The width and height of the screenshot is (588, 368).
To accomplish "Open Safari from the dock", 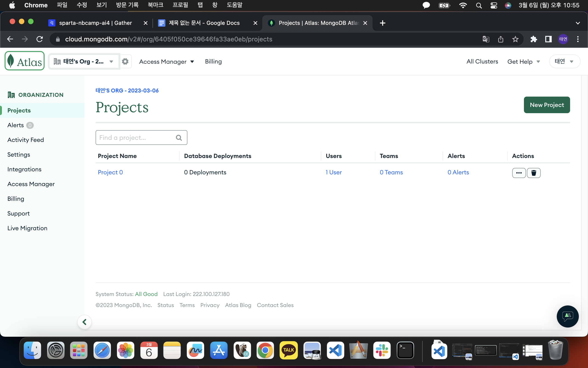I will [x=102, y=351].
